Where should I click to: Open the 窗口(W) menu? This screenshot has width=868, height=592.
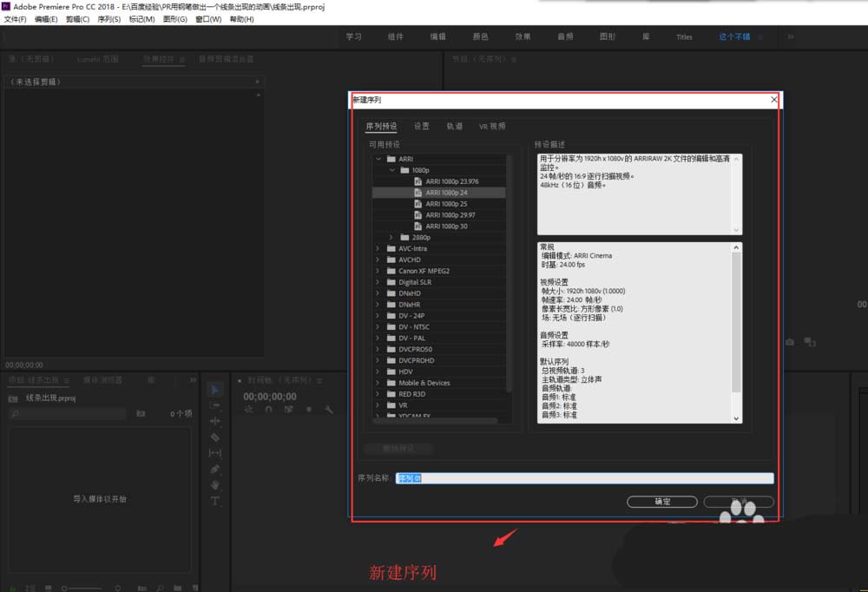click(x=208, y=19)
